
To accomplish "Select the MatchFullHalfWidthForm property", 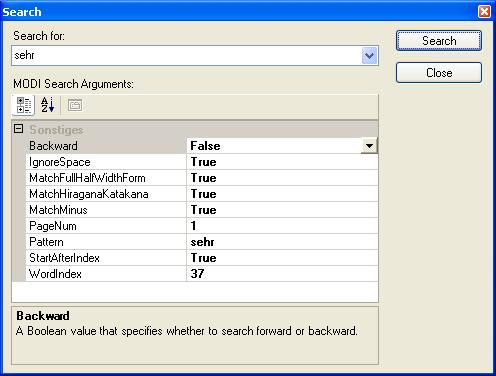I will click(x=87, y=178).
